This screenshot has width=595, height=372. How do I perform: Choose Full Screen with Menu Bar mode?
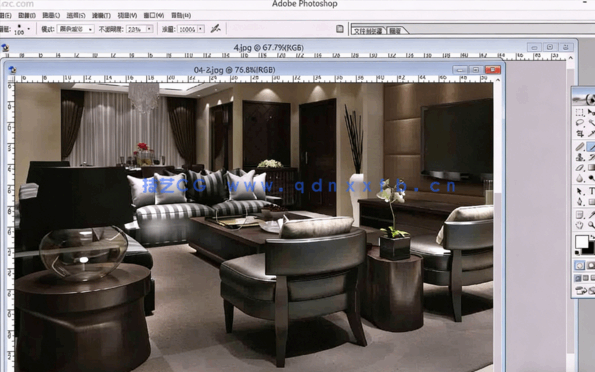(586, 278)
